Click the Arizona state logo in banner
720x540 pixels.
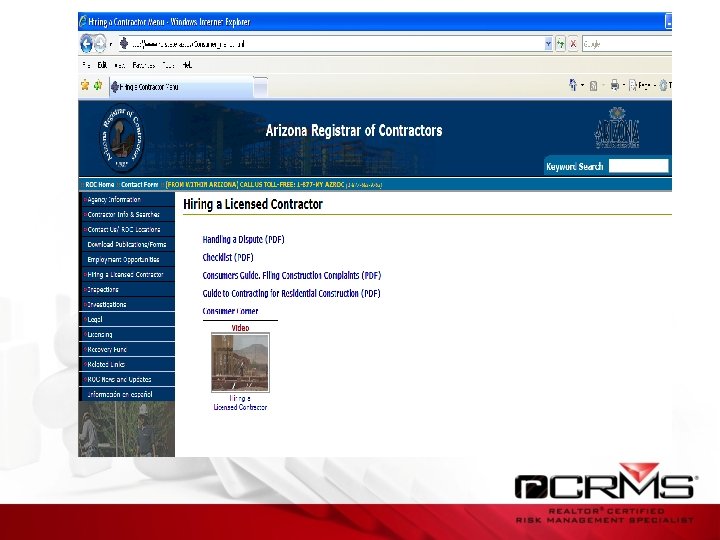tap(617, 128)
